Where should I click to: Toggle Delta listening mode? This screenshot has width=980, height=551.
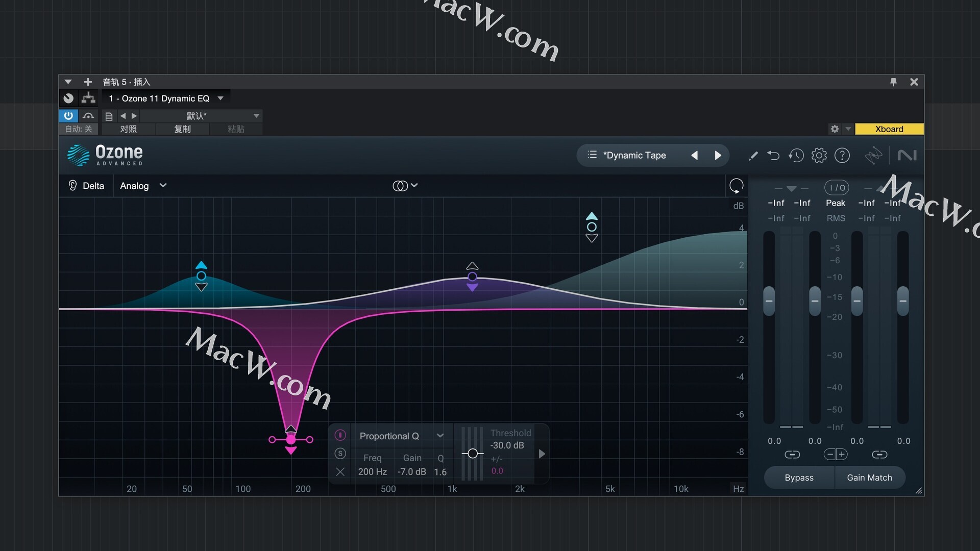tap(86, 186)
